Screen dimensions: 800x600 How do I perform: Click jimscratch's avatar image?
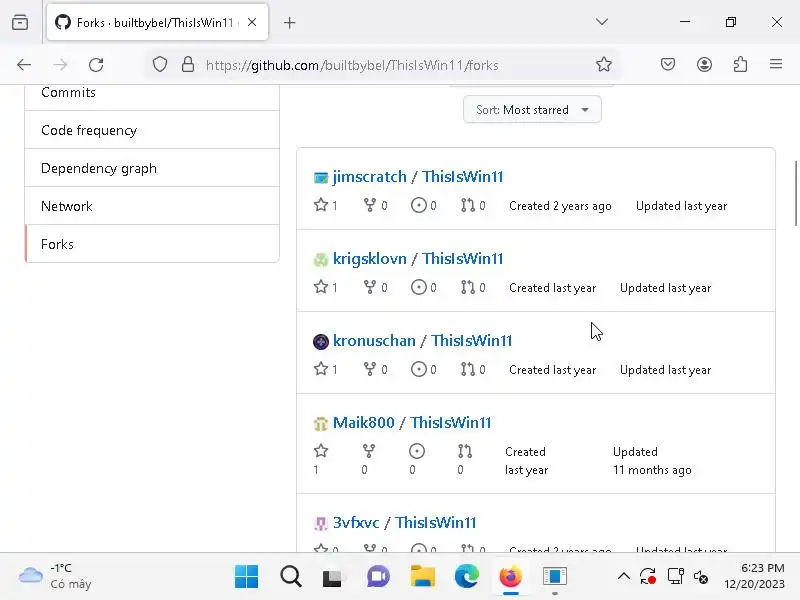click(320, 178)
